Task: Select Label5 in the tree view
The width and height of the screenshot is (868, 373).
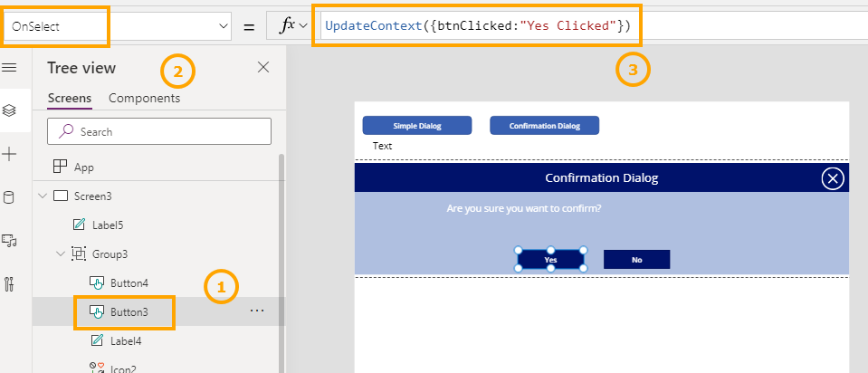Action: click(x=107, y=225)
